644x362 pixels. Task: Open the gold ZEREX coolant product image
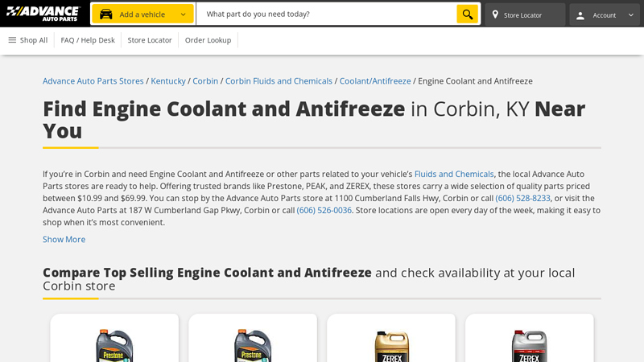(391, 347)
